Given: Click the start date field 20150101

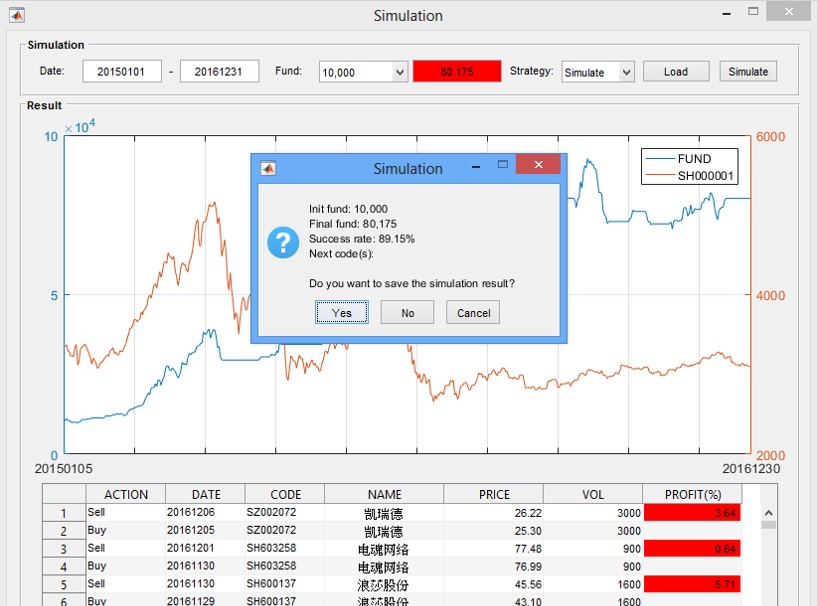Looking at the screenshot, I should pyautogui.click(x=121, y=72).
